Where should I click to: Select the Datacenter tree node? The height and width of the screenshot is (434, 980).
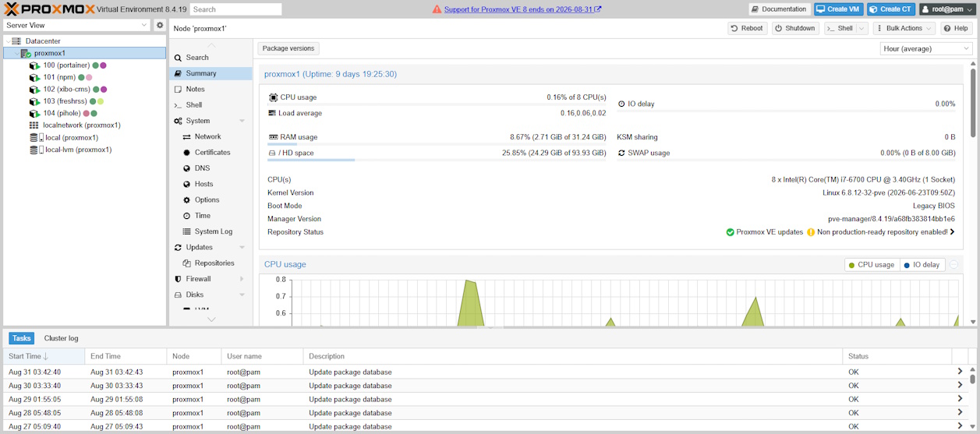click(x=42, y=41)
